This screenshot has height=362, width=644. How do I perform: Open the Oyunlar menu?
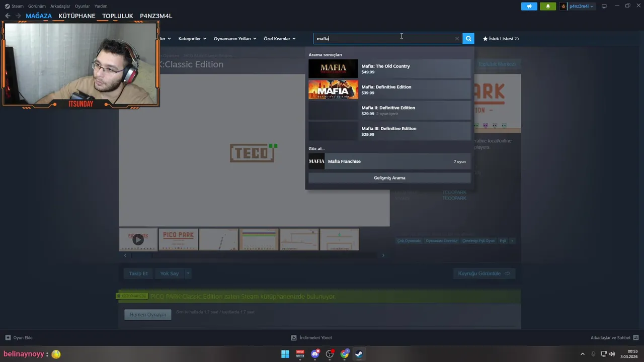82,7
